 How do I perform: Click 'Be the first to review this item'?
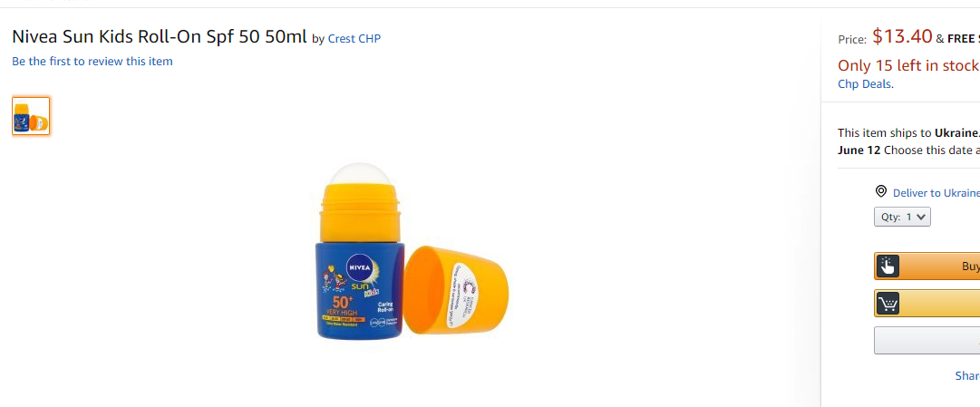tap(92, 62)
